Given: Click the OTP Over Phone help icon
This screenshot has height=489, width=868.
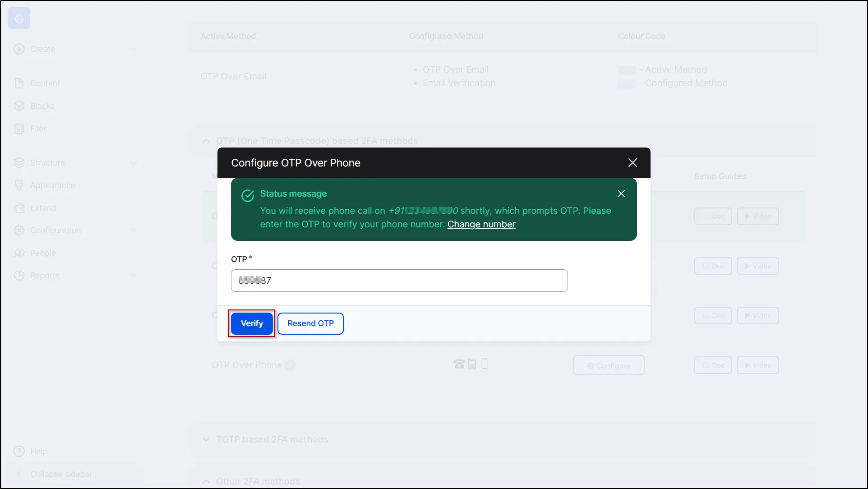Looking at the screenshot, I should tap(291, 365).
